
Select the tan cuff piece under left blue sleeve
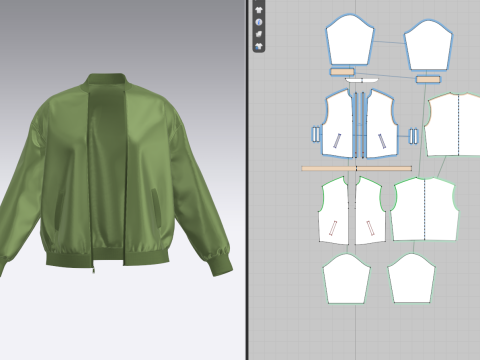(x=342, y=72)
